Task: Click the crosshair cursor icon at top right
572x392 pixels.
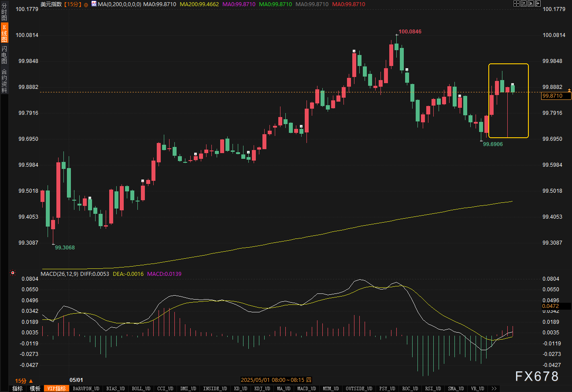Action: tap(517, 4)
